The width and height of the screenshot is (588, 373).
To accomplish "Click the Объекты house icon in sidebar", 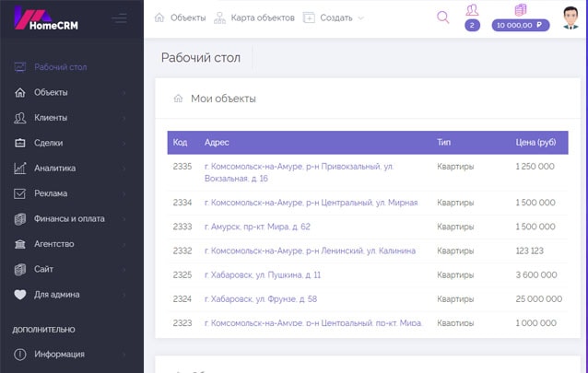I will pos(20,92).
